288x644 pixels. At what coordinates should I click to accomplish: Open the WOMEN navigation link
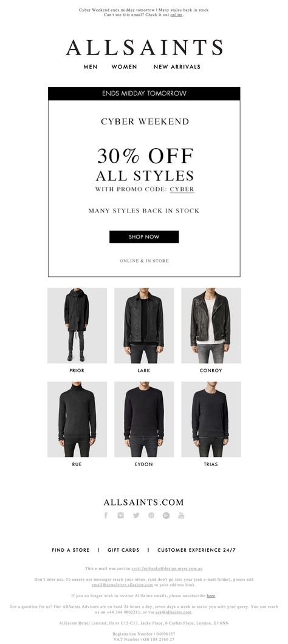pyautogui.click(x=124, y=67)
